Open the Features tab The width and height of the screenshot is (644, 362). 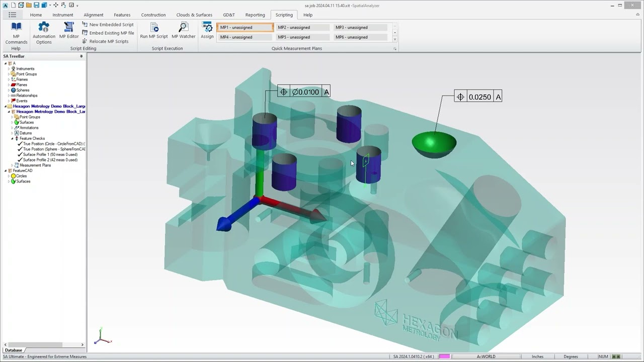(x=122, y=15)
